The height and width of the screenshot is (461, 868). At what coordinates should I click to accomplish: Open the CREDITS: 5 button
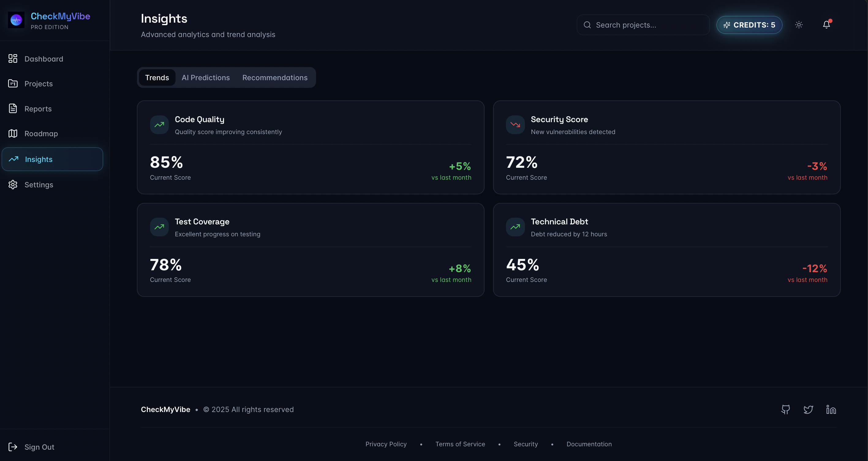point(749,25)
